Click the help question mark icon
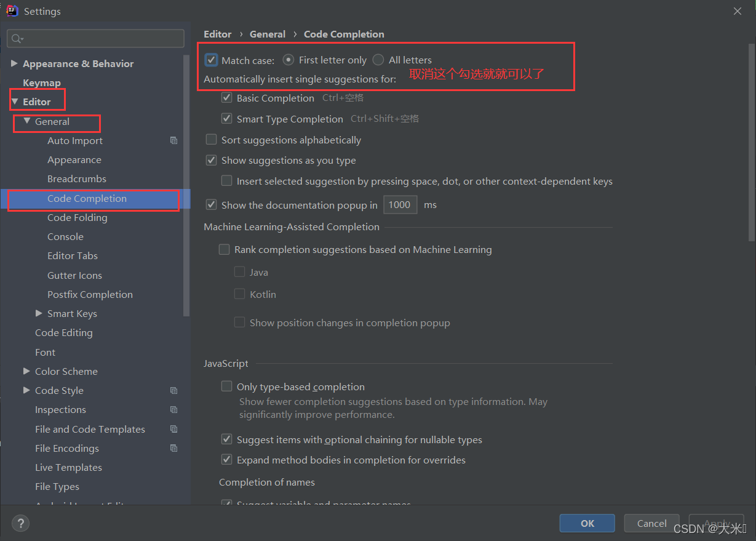 (x=20, y=524)
